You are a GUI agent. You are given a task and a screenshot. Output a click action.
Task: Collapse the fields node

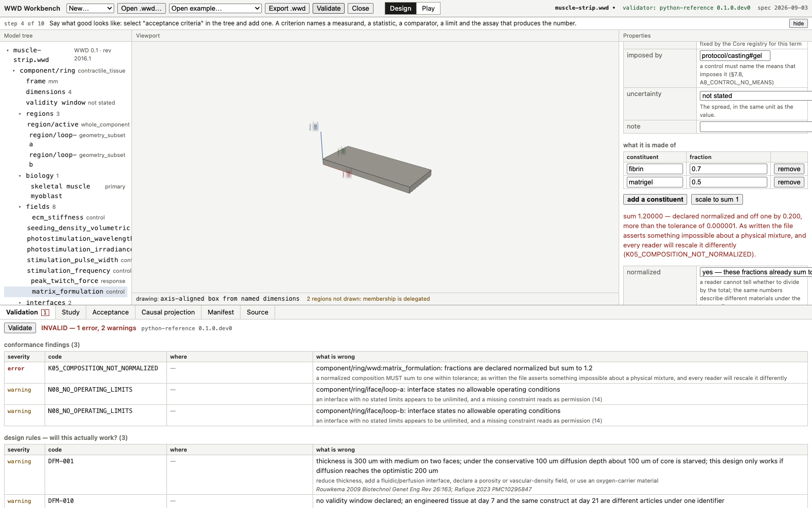pyautogui.click(x=20, y=207)
